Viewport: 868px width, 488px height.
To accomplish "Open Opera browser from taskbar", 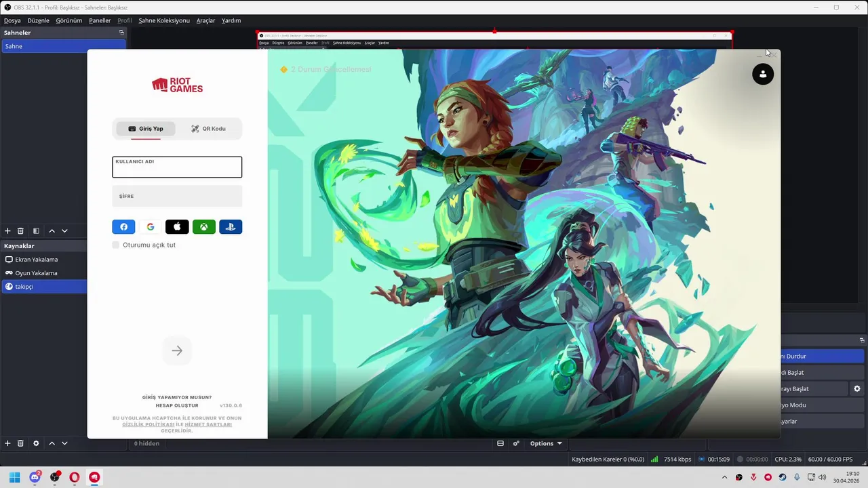I will [75, 477].
